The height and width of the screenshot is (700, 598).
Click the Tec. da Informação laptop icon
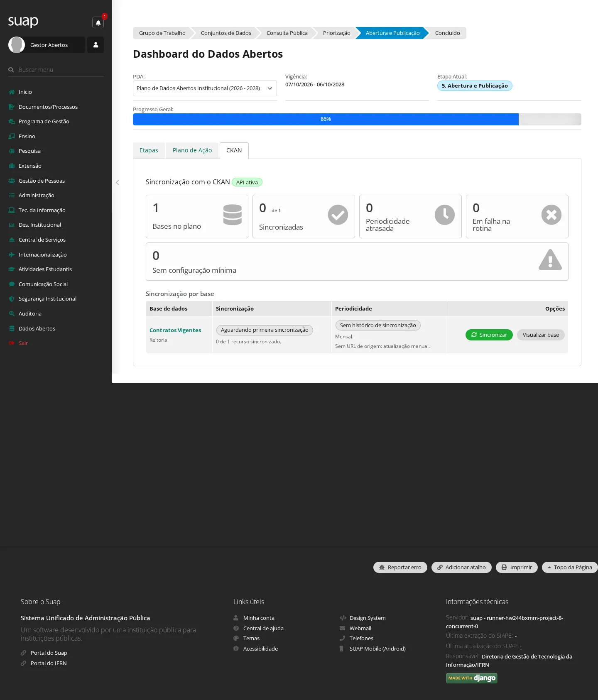(x=12, y=210)
